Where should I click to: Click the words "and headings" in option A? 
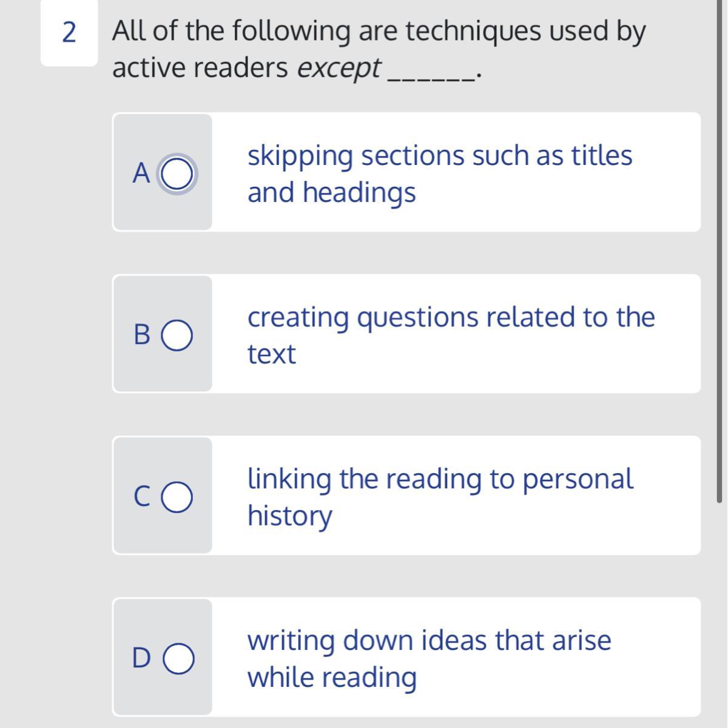pyautogui.click(x=331, y=193)
